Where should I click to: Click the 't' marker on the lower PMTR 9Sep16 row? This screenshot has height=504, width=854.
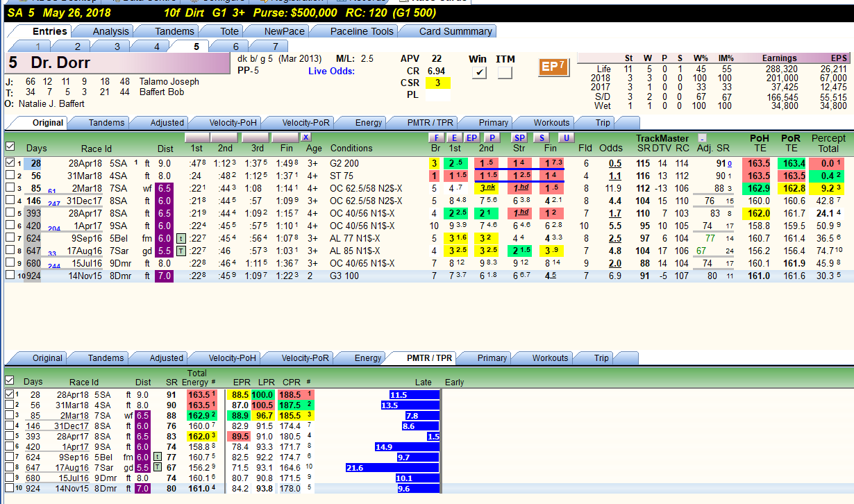point(158,457)
